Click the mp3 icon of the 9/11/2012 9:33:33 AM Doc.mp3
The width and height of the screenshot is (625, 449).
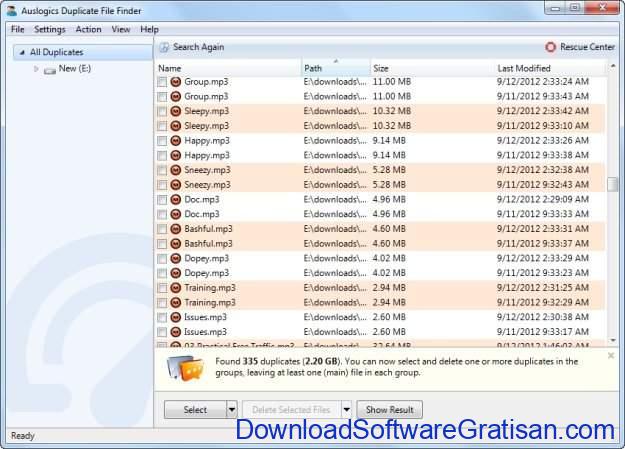tap(175, 214)
